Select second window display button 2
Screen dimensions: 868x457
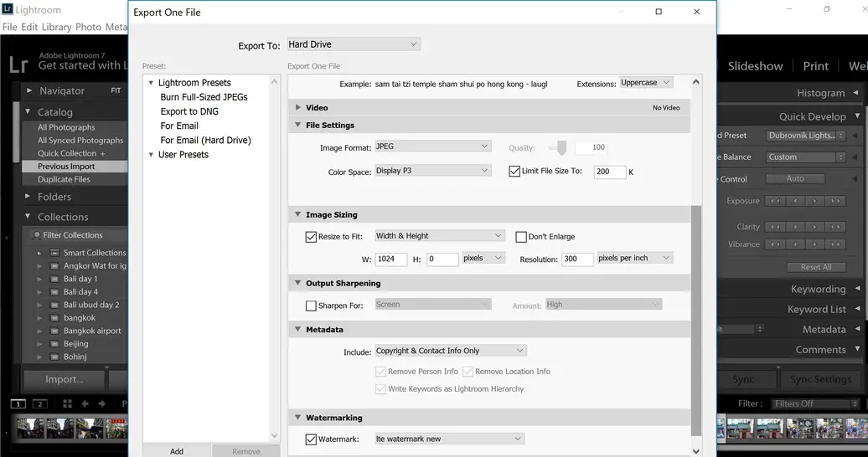click(40, 404)
